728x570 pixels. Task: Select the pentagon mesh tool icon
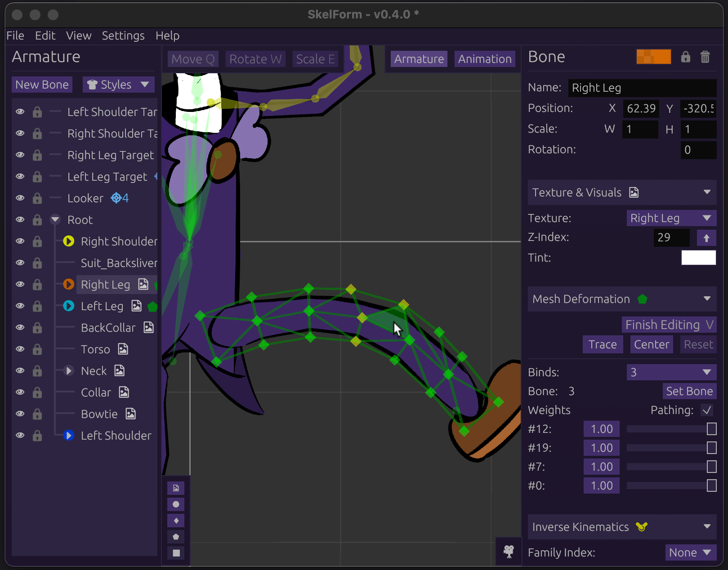pyautogui.click(x=176, y=537)
